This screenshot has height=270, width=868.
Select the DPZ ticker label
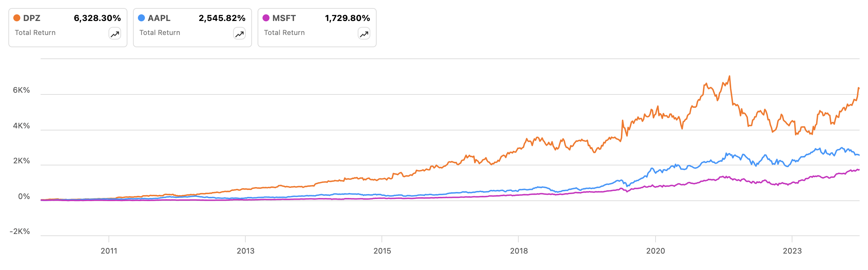32,18
